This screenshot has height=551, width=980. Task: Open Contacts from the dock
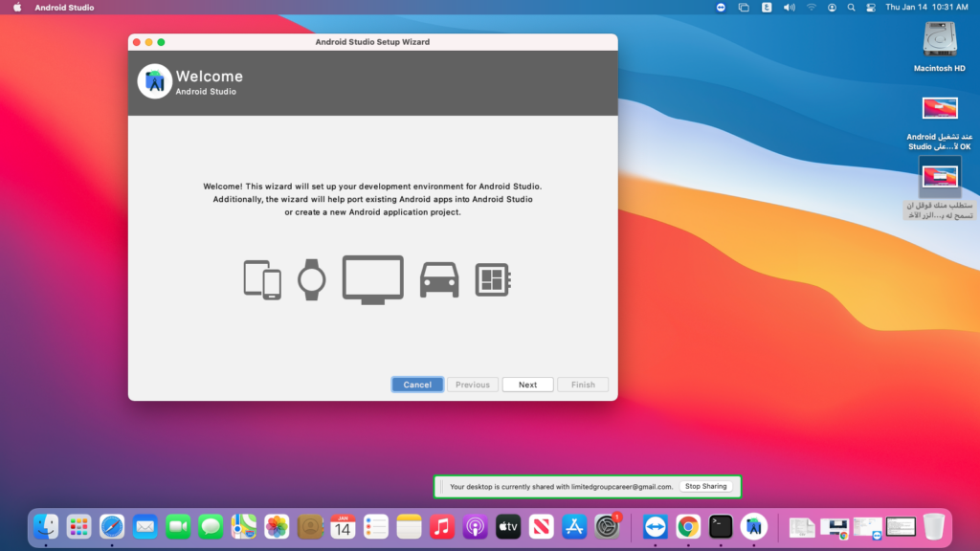point(310,527)
